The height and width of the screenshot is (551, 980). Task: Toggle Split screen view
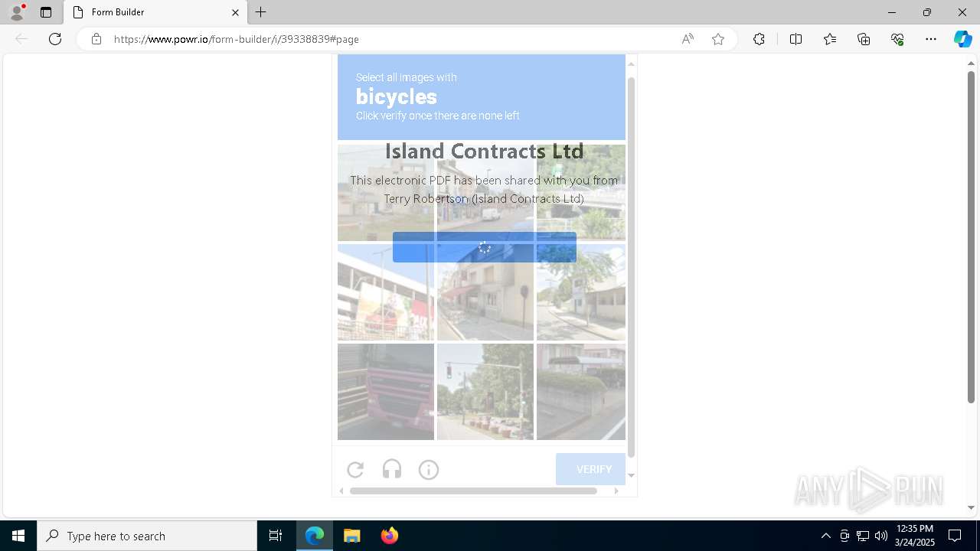[795, 39]
